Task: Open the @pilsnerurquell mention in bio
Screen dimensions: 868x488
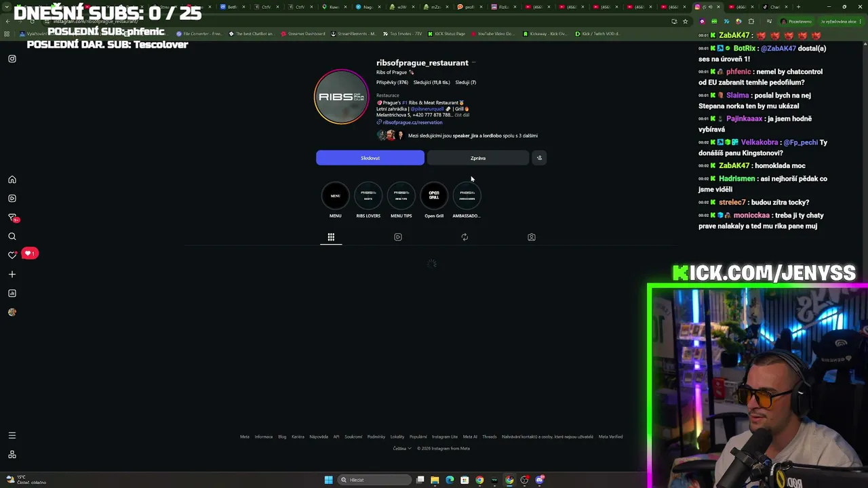Action: pos(427,109)
